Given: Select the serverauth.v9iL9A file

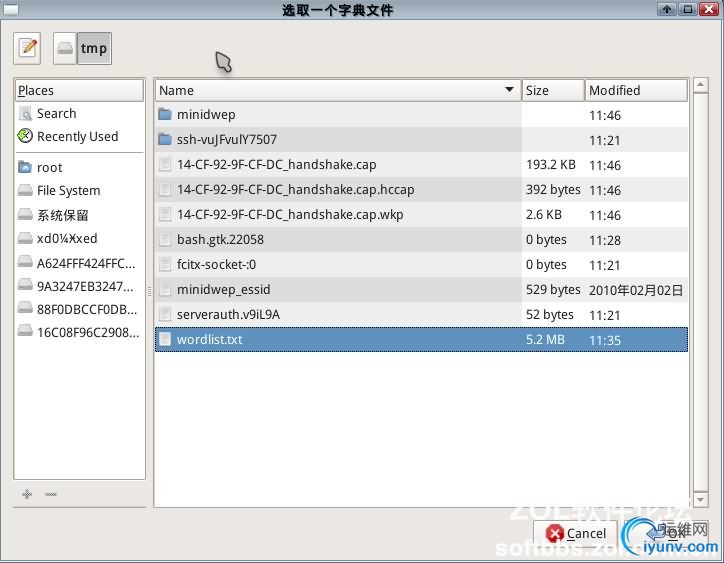Looking at the screenshot, I should click(421, 315).
